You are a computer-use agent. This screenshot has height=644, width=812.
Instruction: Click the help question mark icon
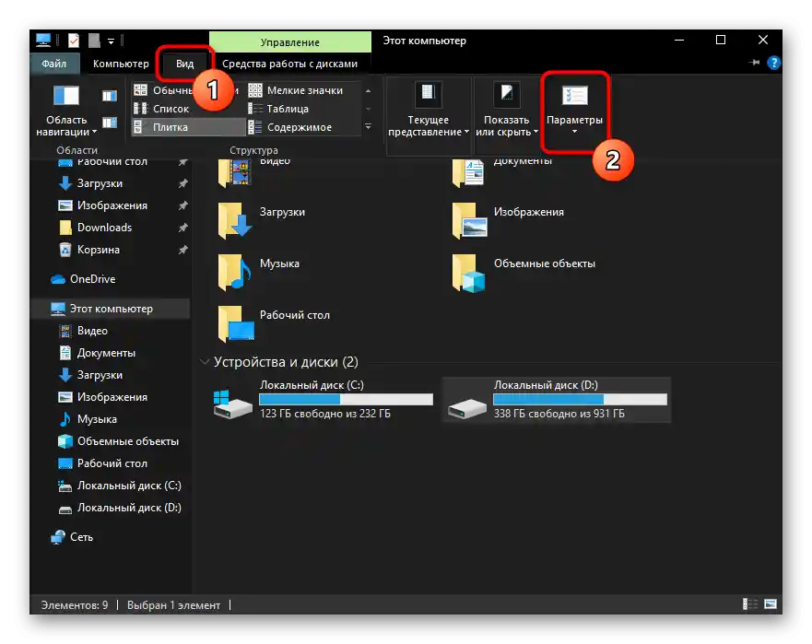tap(773, 63)
